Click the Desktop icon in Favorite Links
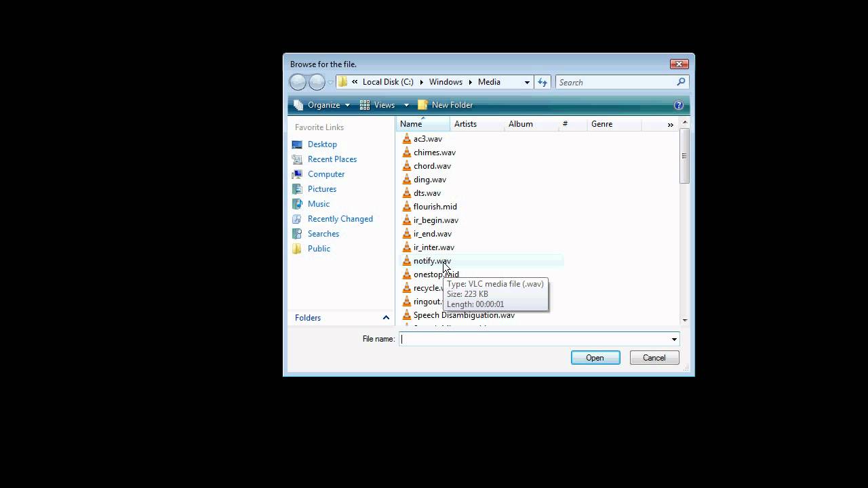This screenshot has height=488, width=868. (297, 144)
